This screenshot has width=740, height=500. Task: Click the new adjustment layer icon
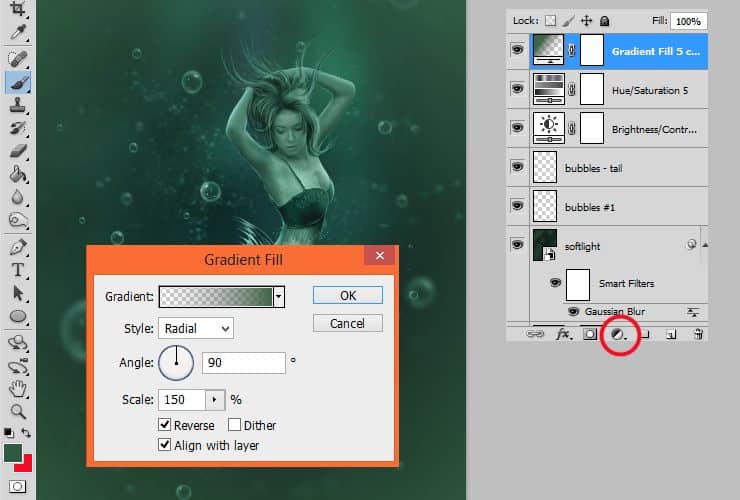[x=618, y=335]
